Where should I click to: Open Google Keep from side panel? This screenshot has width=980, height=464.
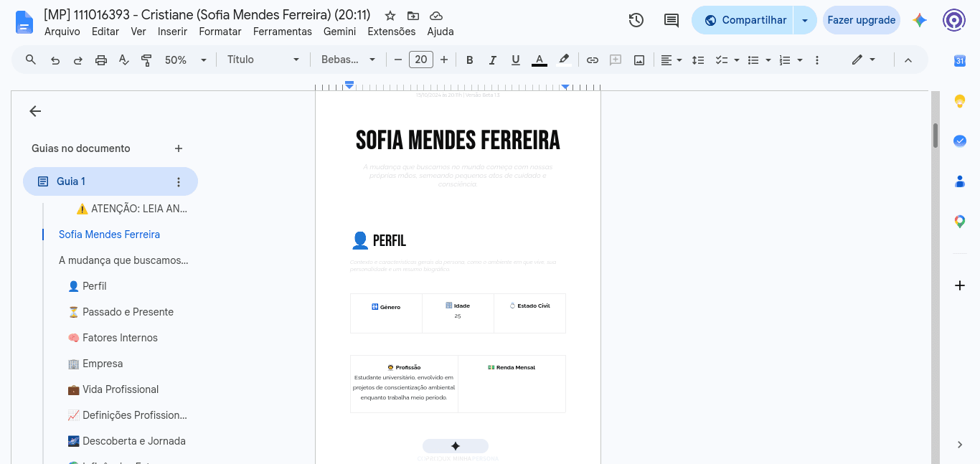(960, 101)
